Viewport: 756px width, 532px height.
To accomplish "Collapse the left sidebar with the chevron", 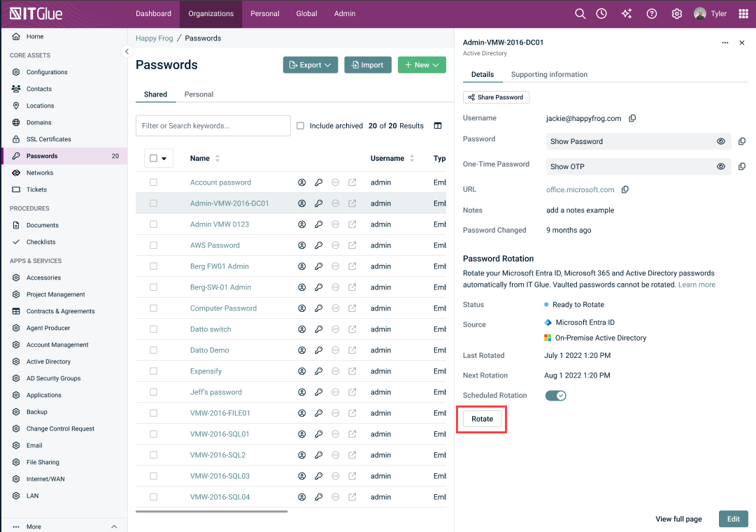I will (127, 51).
